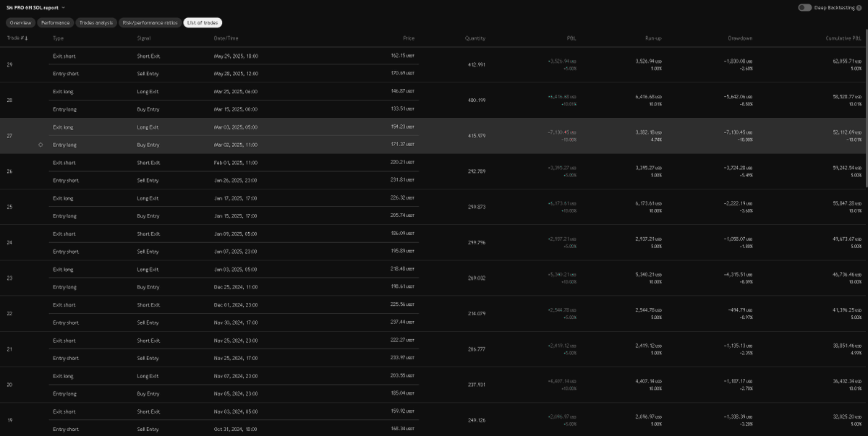Image resolution: width=868 pixels, height=436 pixels.
Task: Click the P&L value +5,340.21 USD
Action: [563, 274]
